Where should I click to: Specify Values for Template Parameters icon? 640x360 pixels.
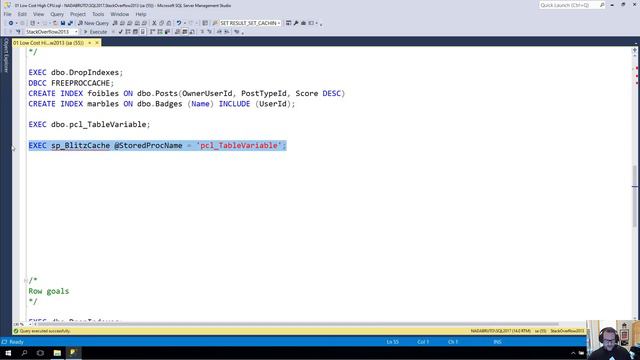tap(237, 32)
